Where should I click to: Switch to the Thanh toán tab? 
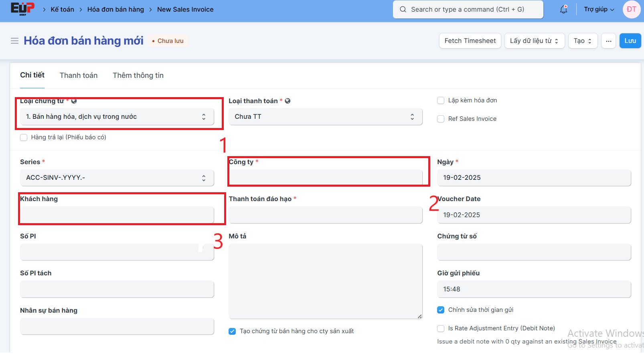point(79,75)
